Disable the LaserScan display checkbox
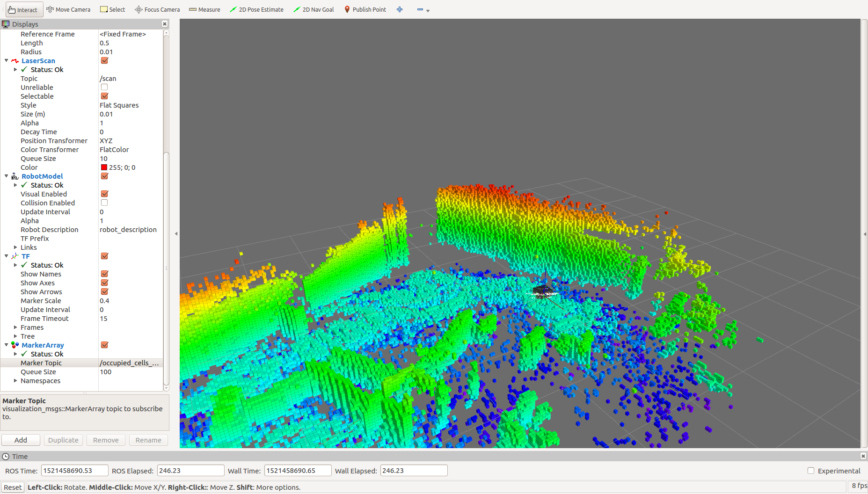The height and width of the screenshot is (494, 868). tap(104, 61)
